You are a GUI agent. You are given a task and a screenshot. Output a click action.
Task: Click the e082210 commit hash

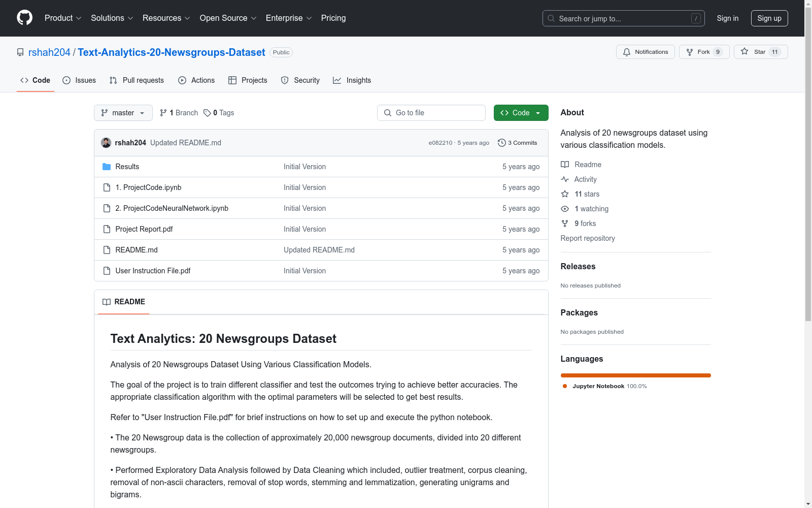tap(441, 143)
